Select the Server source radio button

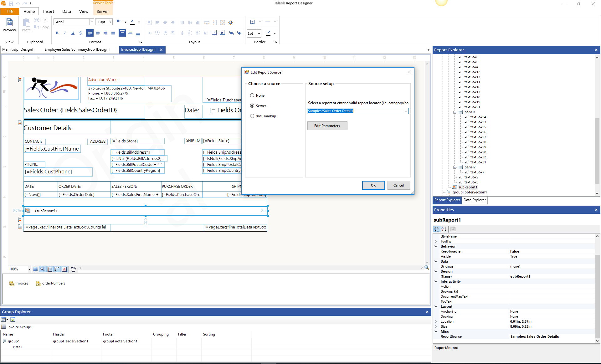click(252, 106)
